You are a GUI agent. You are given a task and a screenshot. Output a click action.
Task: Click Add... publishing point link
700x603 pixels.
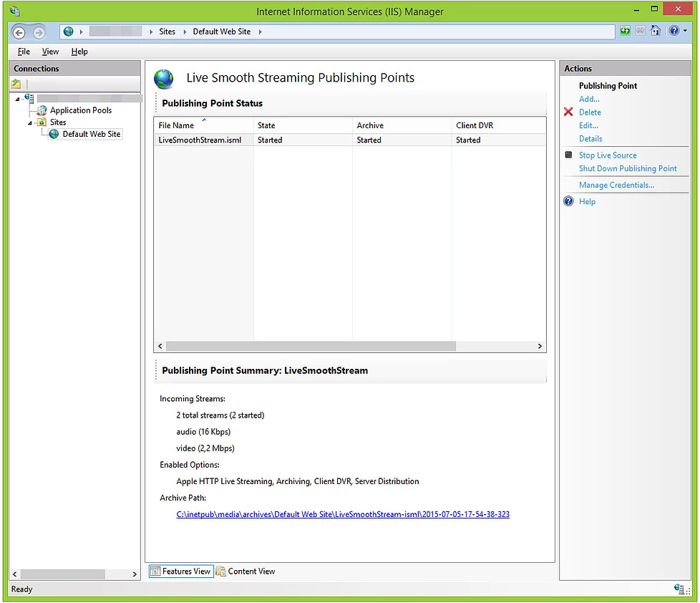click(589, 99)
